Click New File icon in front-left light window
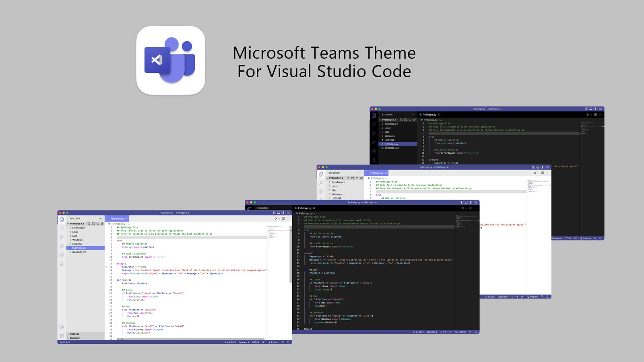644x362 pixels. [89, 224]
